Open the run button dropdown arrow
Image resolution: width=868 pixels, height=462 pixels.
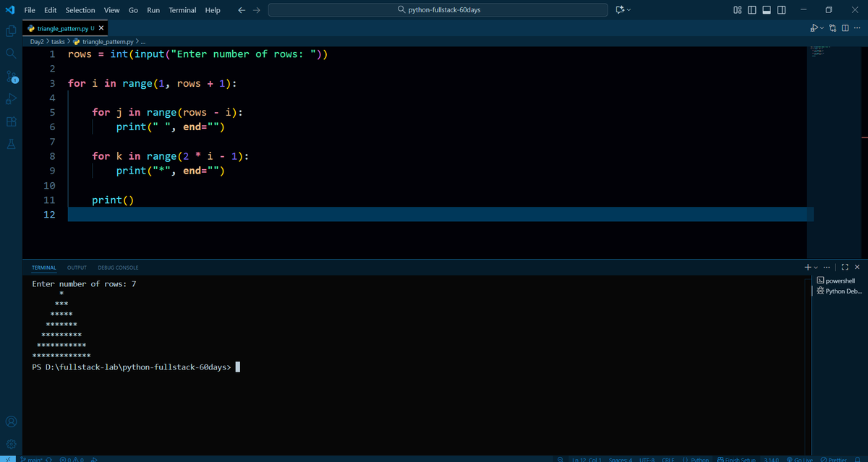822,27
